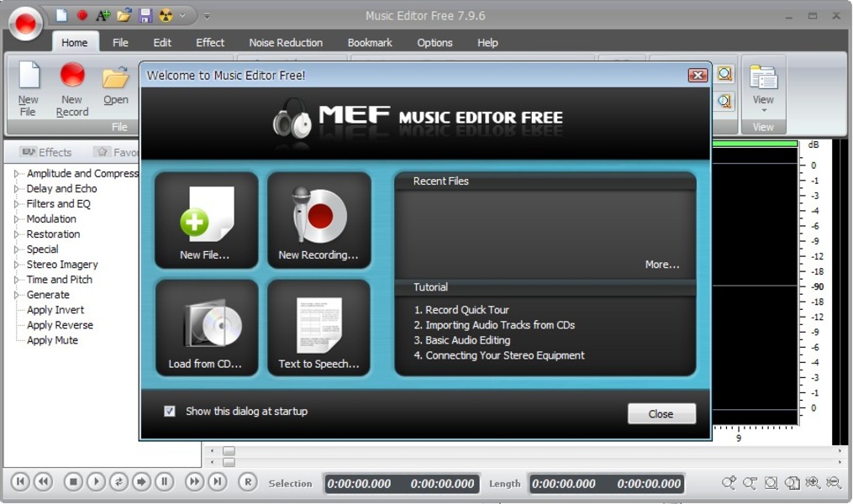The height and width of the screenshot is (504, 853).
Task: Click the Close button in welcome dialog
Action: 661,414
